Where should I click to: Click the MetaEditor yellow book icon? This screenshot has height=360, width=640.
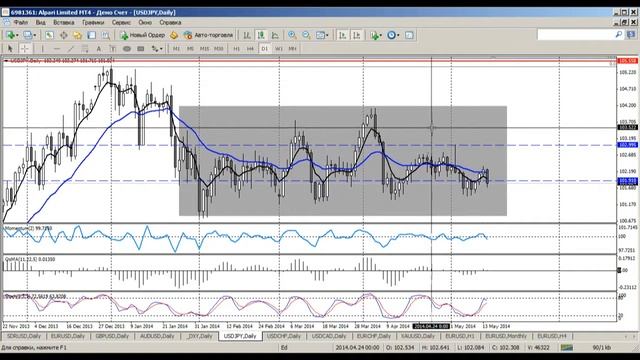[174, 36]
